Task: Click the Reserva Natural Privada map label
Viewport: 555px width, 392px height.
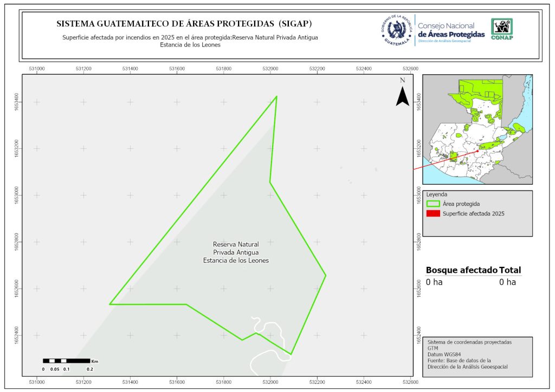Action: [236, 252]
